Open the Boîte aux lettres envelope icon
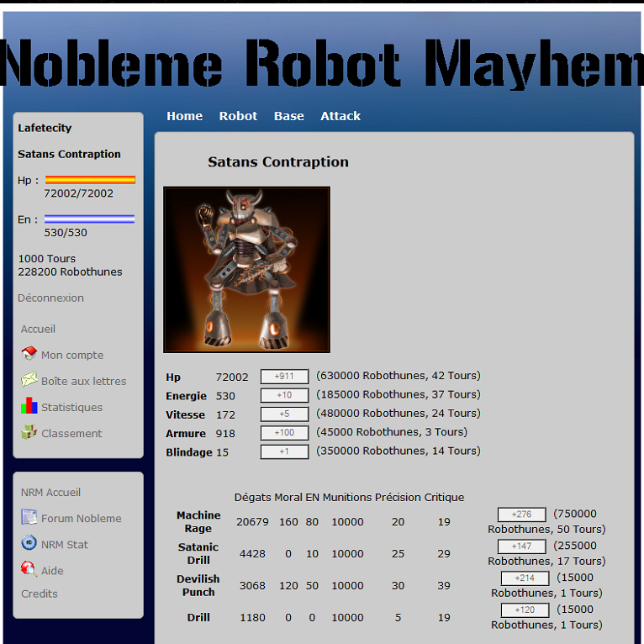This screenshot has width=644, height=644. (x=29, y=380)
